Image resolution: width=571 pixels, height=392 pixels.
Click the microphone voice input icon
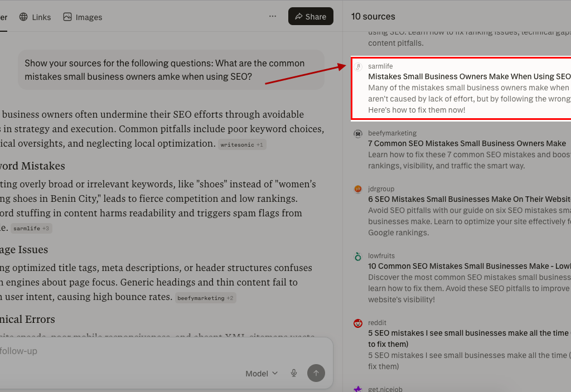pos(294,373)
